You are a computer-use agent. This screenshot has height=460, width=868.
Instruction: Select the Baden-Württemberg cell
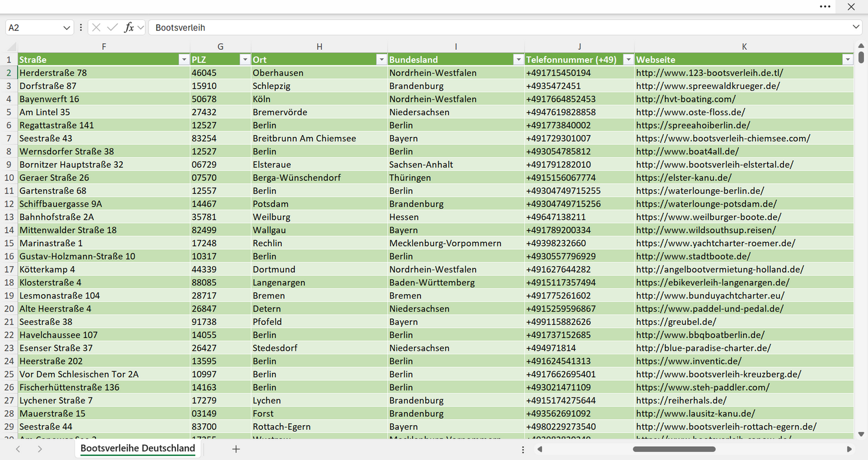click(x=456, y=282)
